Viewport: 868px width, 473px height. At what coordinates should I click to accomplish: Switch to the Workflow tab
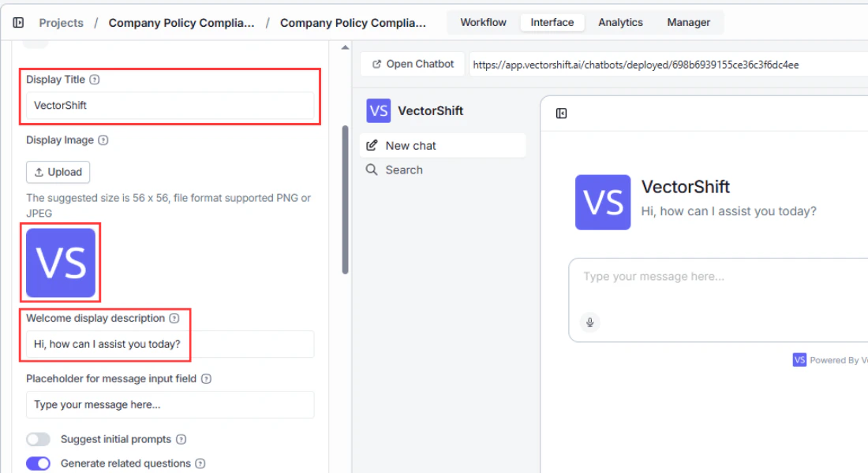click(483, 22)
